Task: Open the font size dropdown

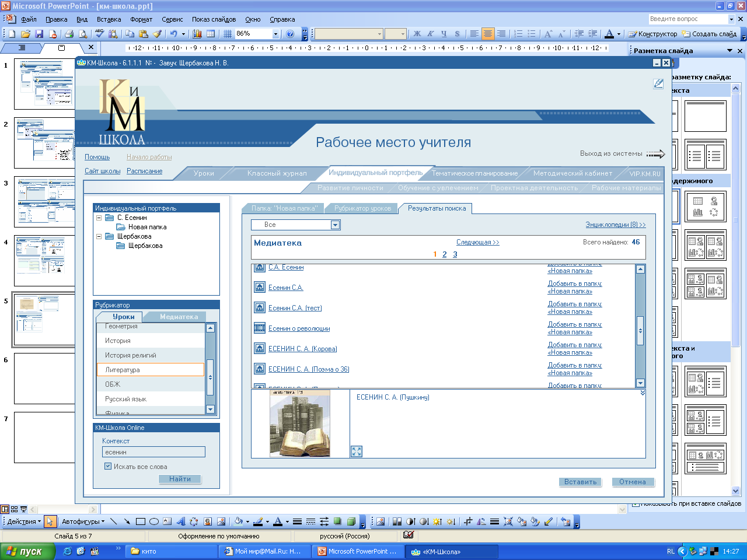Action: (x=403, y=34)
